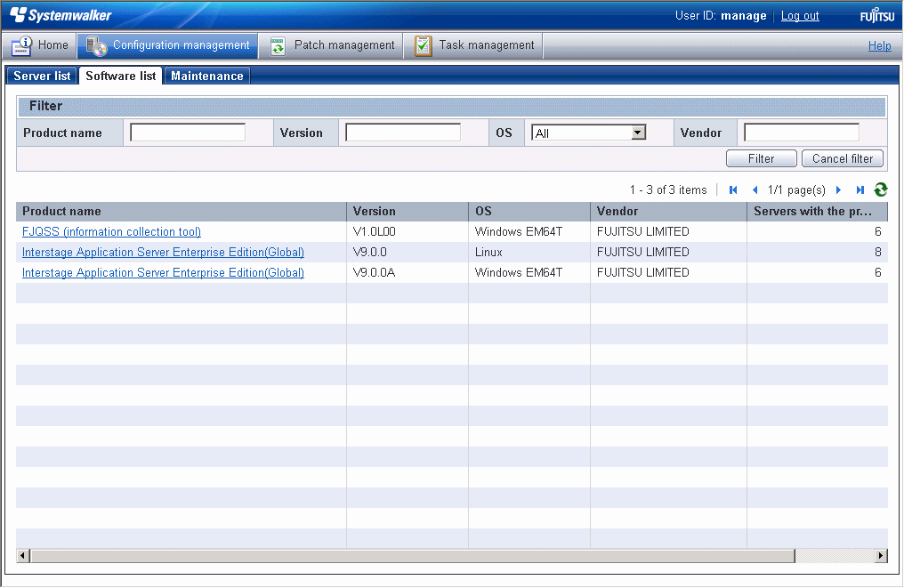This screenshot has height=588, width=904.
Task: Sort by OS column header
Action: click(529, 212)
